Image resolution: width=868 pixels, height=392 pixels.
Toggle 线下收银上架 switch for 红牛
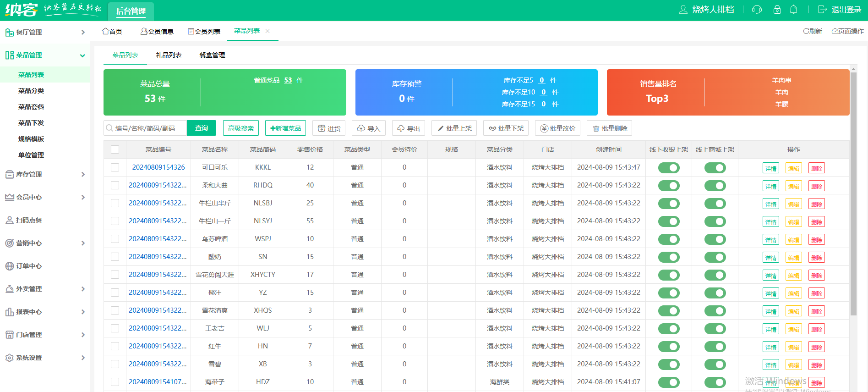[x=669, y=347]
